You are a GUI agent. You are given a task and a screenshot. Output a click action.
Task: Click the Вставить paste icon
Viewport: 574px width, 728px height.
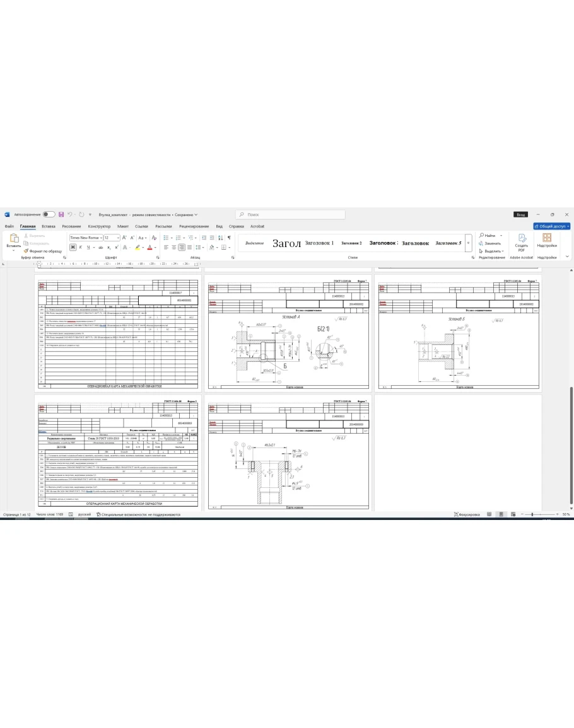(x=13, y=240)
